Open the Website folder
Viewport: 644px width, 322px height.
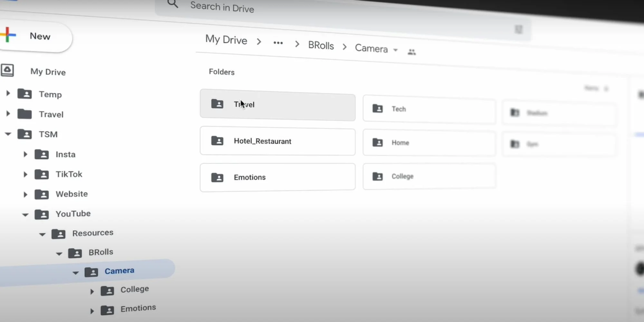[x=72, y=194]
